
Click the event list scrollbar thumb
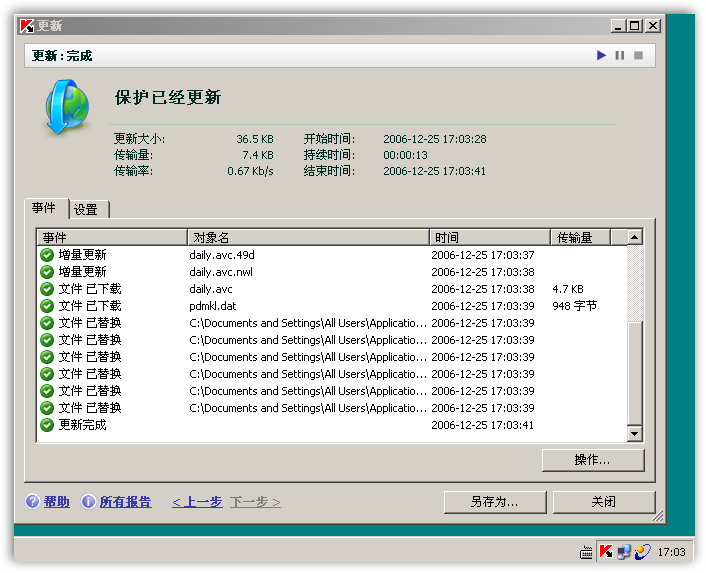pos(634,374)
